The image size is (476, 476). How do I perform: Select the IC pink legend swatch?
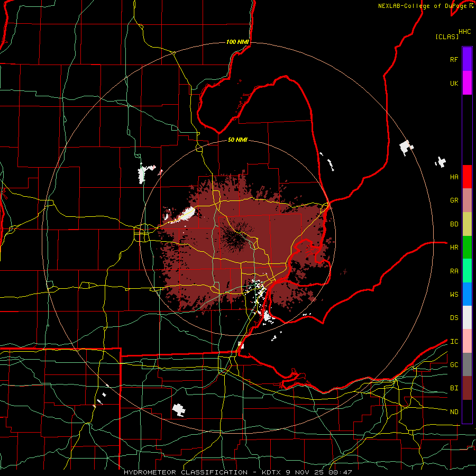pos(467,341)
